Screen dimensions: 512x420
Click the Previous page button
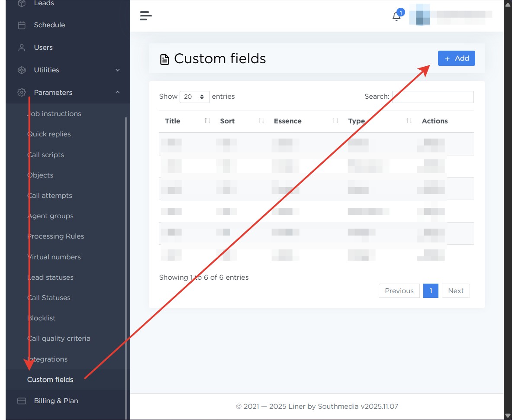click(399, 291)
